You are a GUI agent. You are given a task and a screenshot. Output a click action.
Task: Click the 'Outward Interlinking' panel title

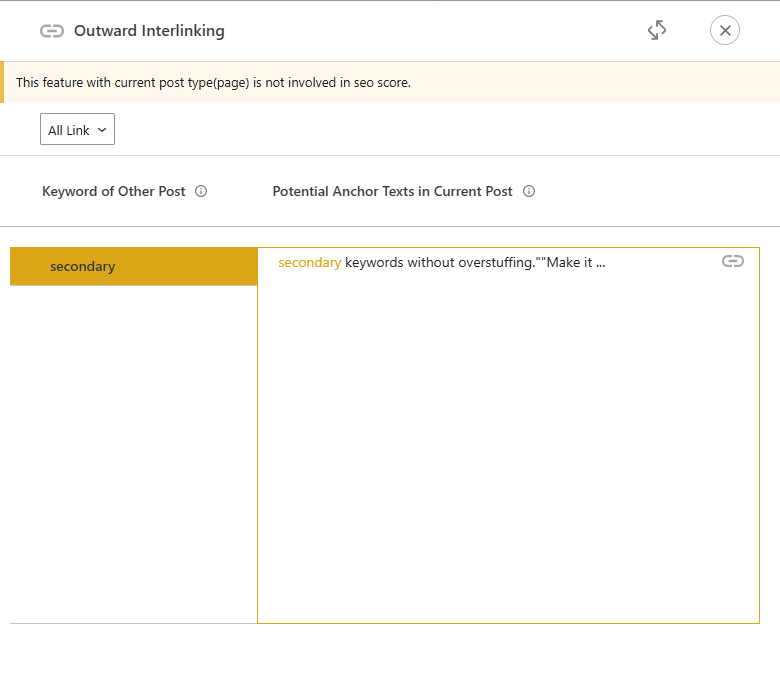point(149,31)
